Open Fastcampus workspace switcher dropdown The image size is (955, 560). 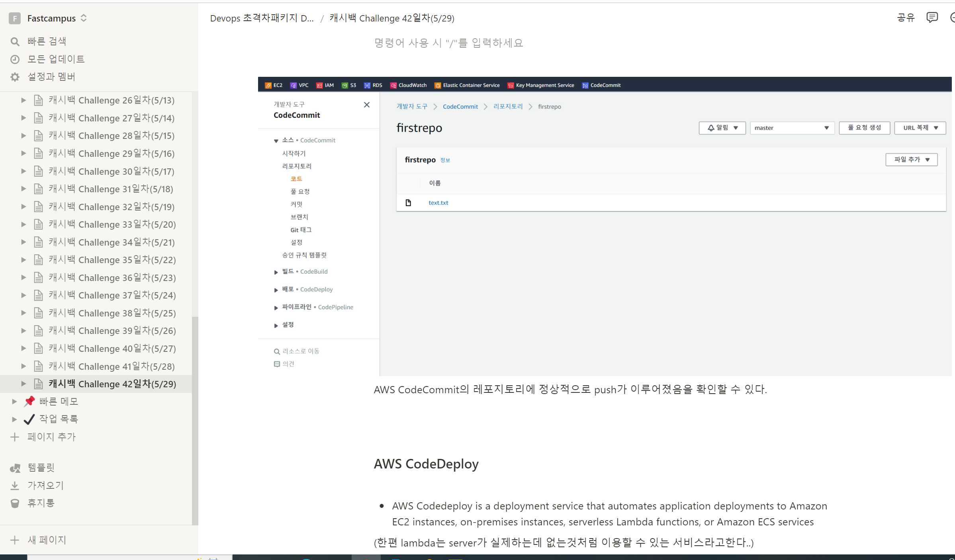pyautogui.click(x=84, y=18)
